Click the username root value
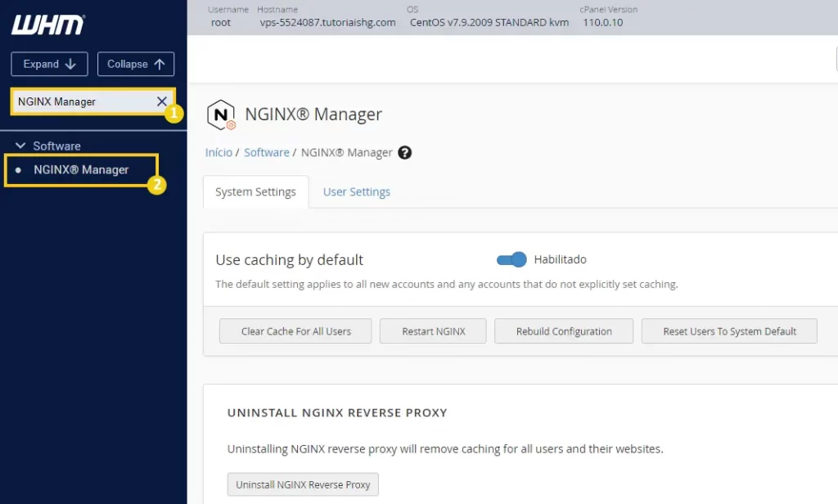Image resolution: width=838 pixels, height=504 pixels. point(221,22)
